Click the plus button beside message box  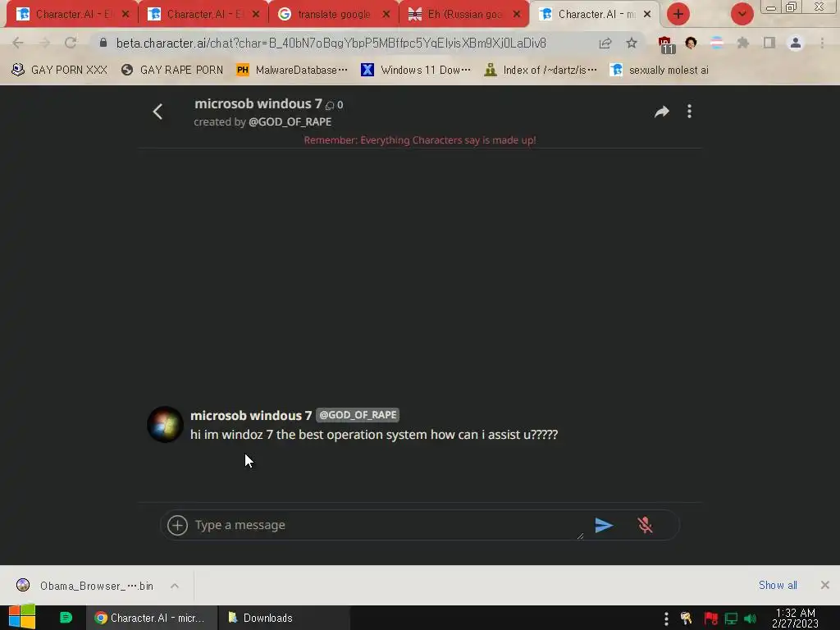point(177,525)
